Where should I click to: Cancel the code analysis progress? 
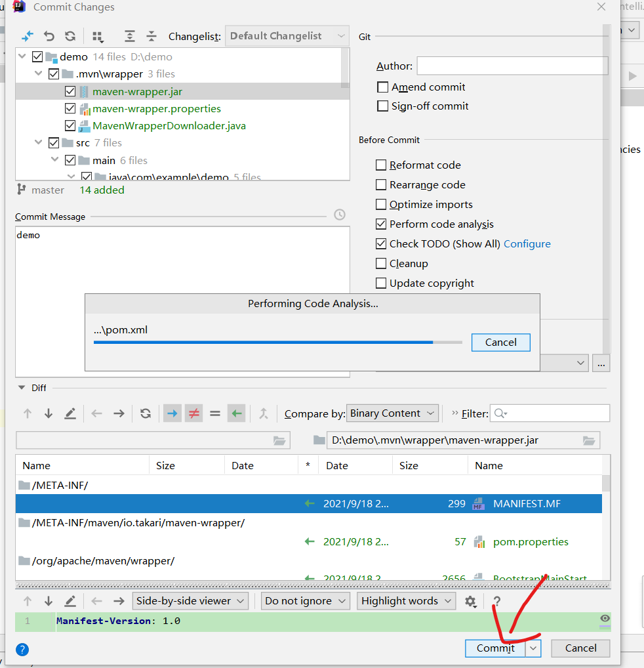pyautogui.click(x=500, y=343)
